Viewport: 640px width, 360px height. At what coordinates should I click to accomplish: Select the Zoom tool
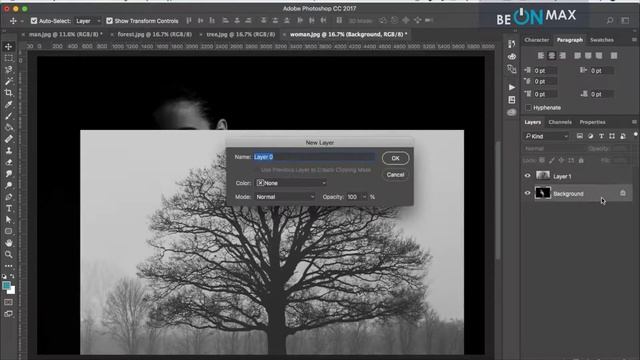9,254
